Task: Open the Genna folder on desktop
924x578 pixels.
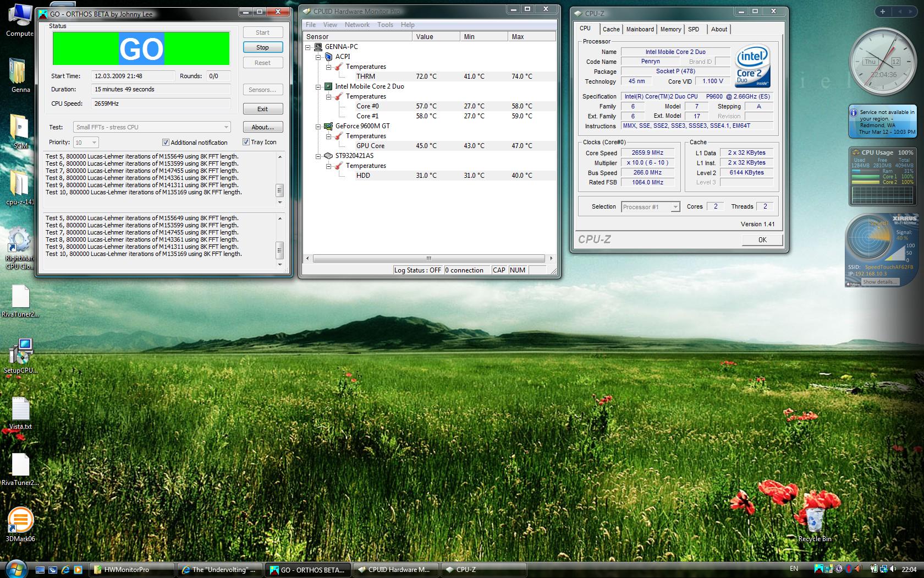Action: pos(19,75)
